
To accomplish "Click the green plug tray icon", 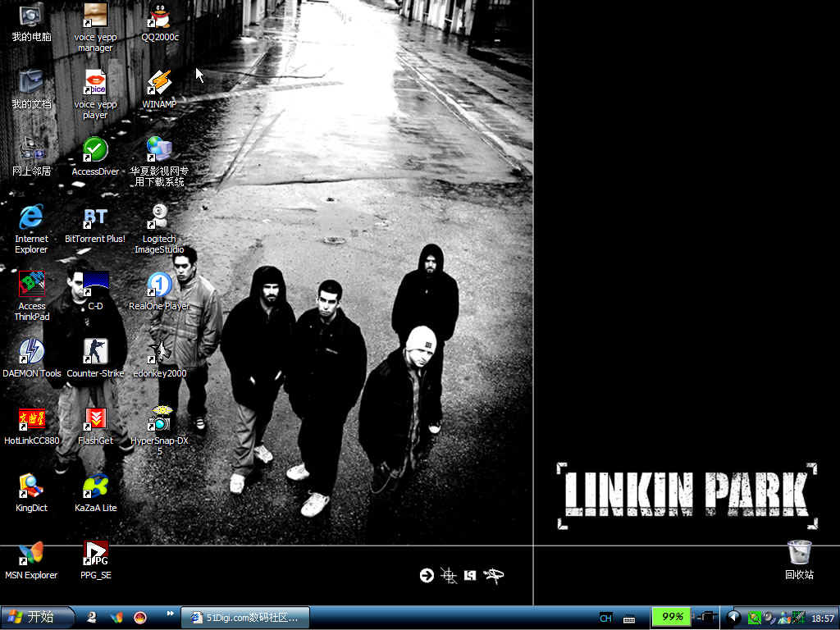I will tap(755, 619).
